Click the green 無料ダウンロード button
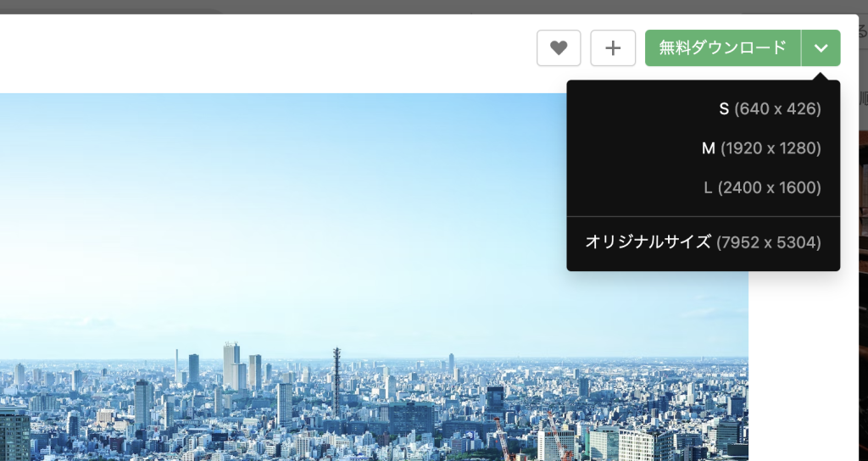The width and height of the screenshot is (868, 461). click(722, 48)
